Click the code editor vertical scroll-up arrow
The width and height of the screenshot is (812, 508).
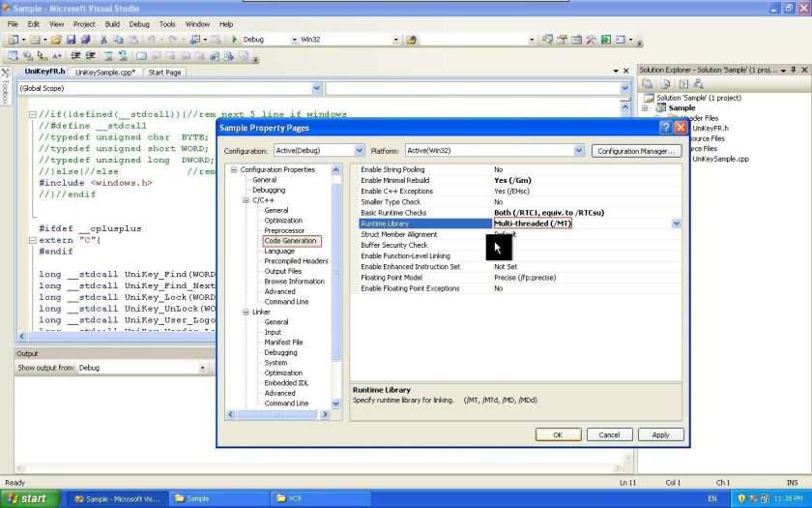point(625,107)
